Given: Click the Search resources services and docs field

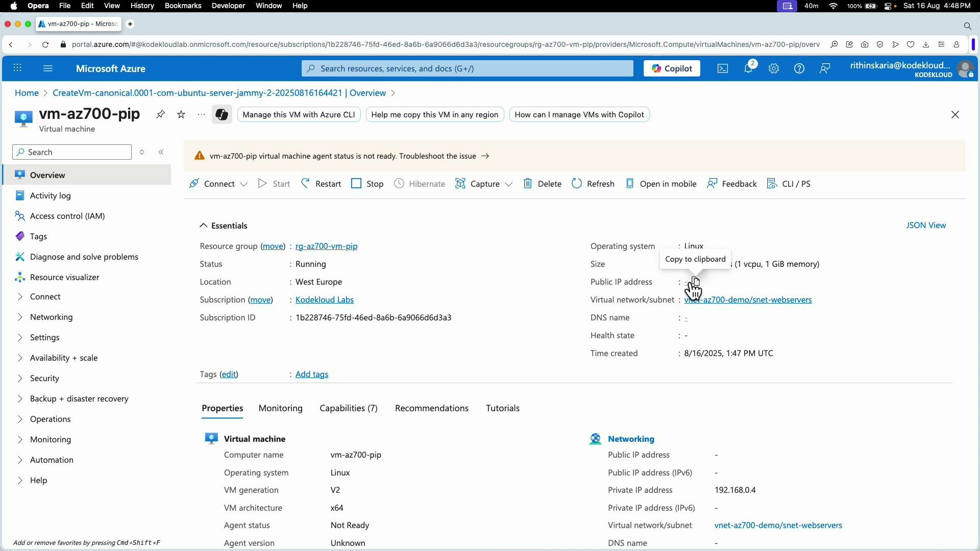Looking at the screenshot, I should click(x=466, y=68).
